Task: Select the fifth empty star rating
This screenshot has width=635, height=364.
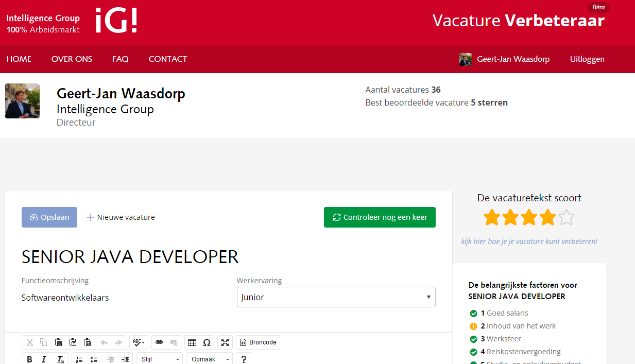Action: (567, 217)
